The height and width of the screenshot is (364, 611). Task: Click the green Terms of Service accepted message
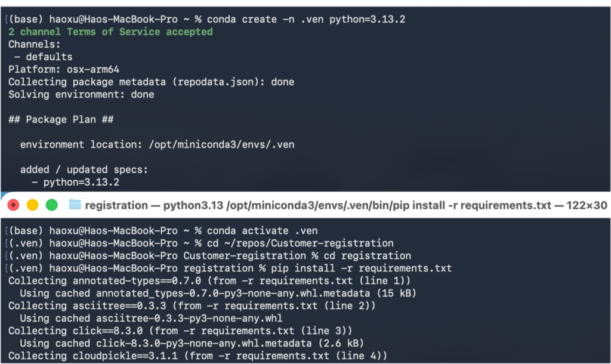110,32
